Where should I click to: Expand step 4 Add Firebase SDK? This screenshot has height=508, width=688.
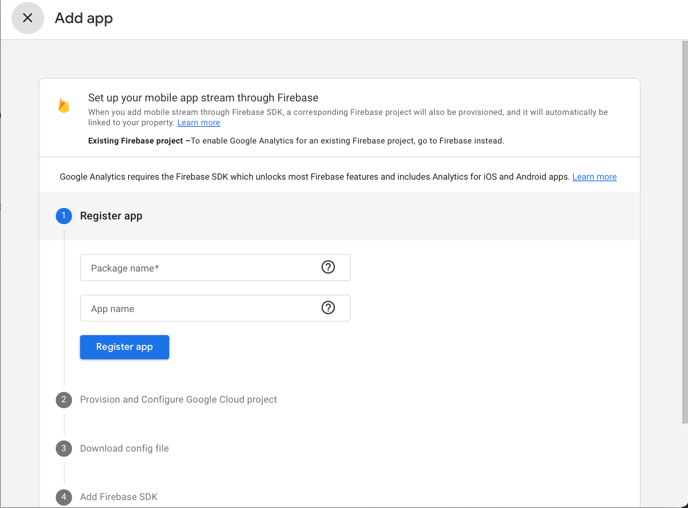118,497
